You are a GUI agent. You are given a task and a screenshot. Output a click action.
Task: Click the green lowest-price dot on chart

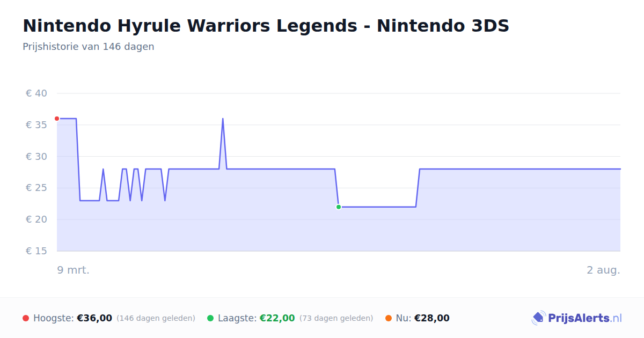point(339,207)
